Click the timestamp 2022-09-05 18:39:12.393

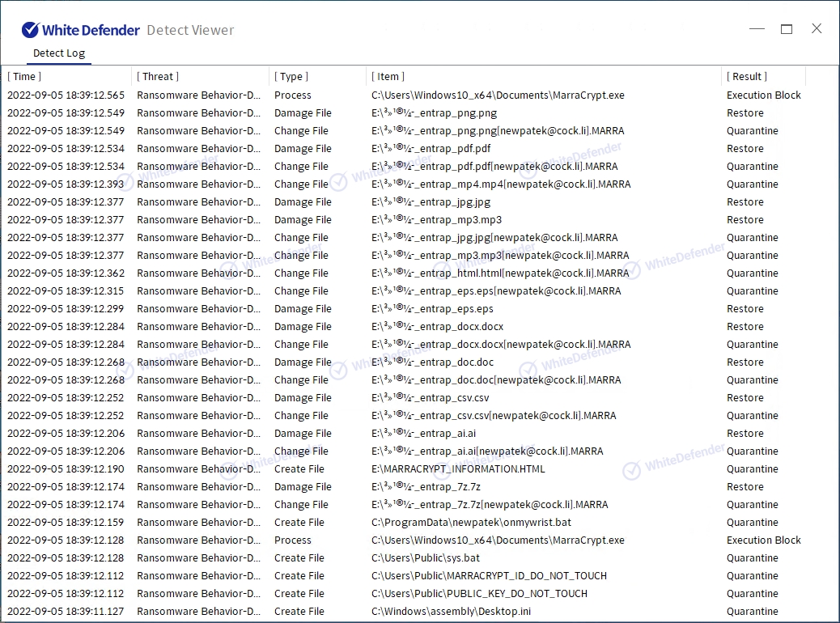coord(66,184)
